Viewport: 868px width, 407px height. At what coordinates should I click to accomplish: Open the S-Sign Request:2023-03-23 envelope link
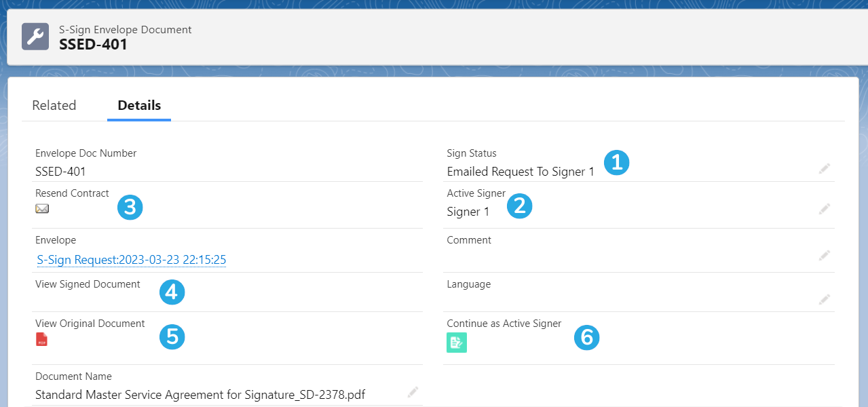[x=131, y=259]
